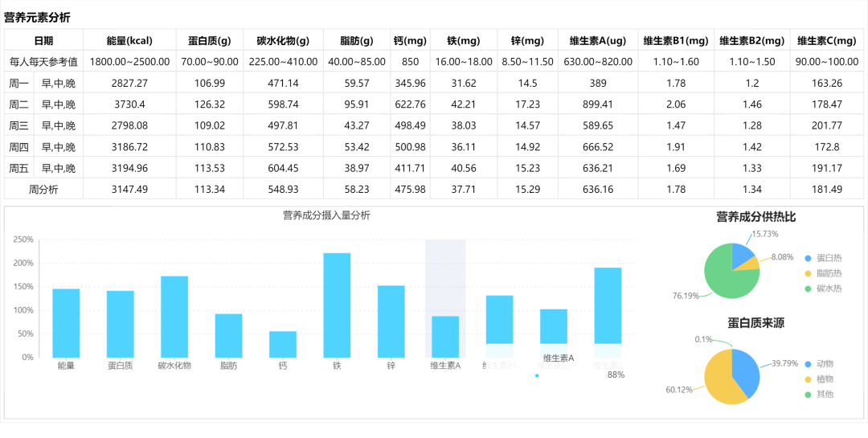The width and height of the screenshot is (868, 438).
Task: Click the 蛋白质来源 pie chart title
Action: pos(755,323)
